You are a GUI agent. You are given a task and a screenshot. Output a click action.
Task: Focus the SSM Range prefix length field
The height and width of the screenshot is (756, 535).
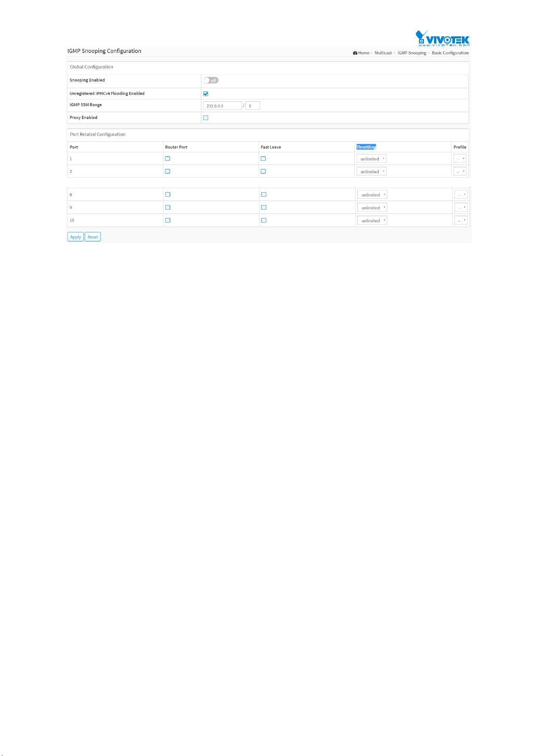tap(253, 106)
